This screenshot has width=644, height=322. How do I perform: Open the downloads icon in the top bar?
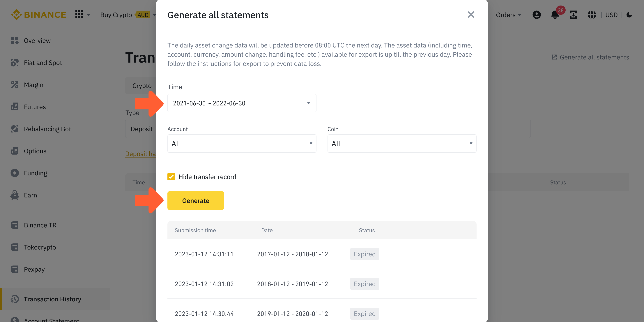tap(574, 15)
